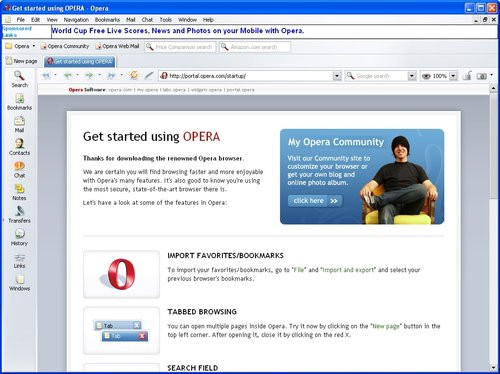The image size is (500, 374).
Task: Open the Opera Web Mail bookmark
Action: coord(117,46)
